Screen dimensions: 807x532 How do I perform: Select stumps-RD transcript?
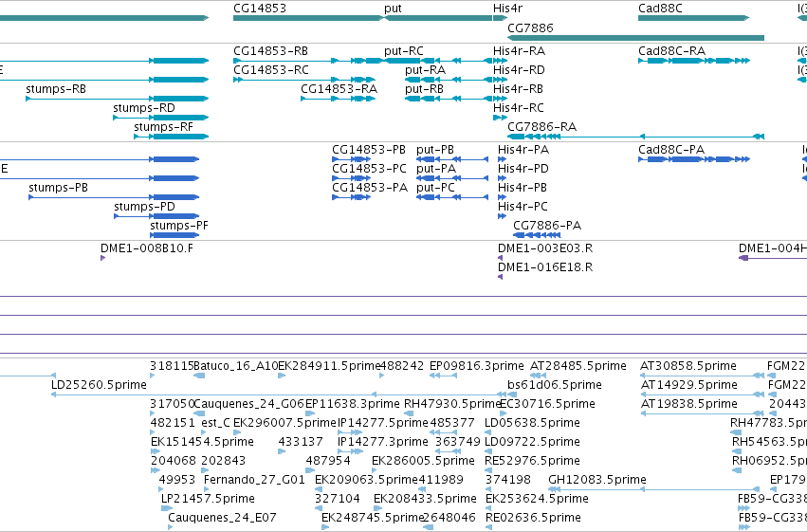(161, 118)
